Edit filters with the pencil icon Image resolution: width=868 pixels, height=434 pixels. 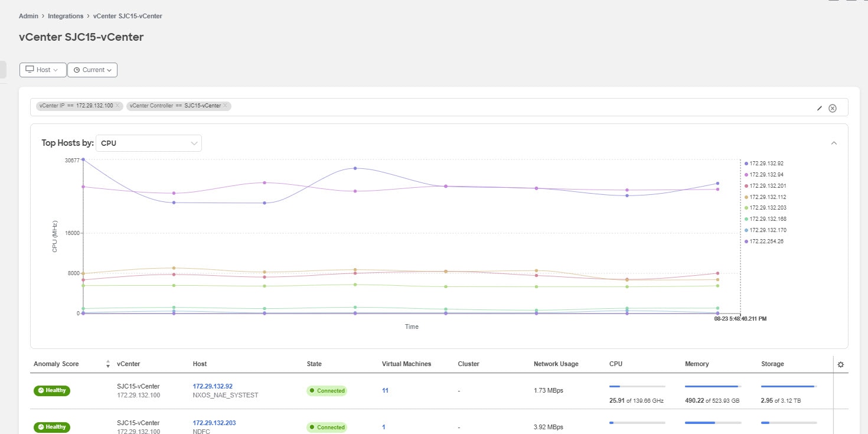click(820, 108)
